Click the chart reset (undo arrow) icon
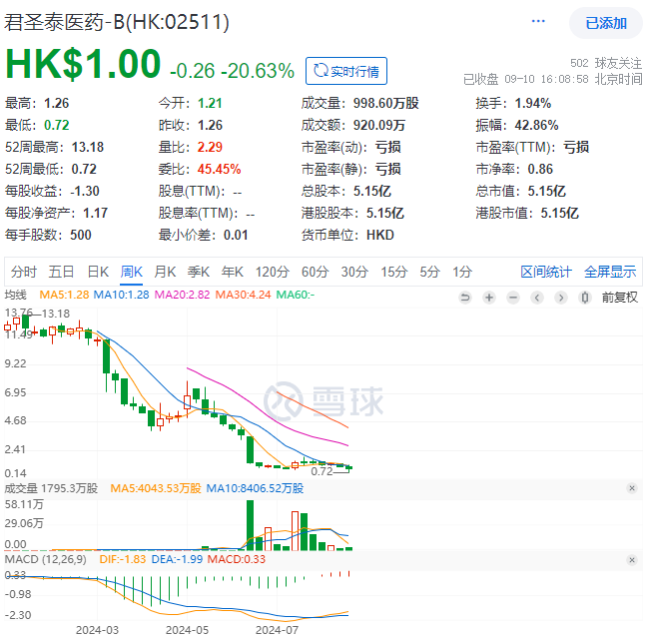 tap(464, 297)
